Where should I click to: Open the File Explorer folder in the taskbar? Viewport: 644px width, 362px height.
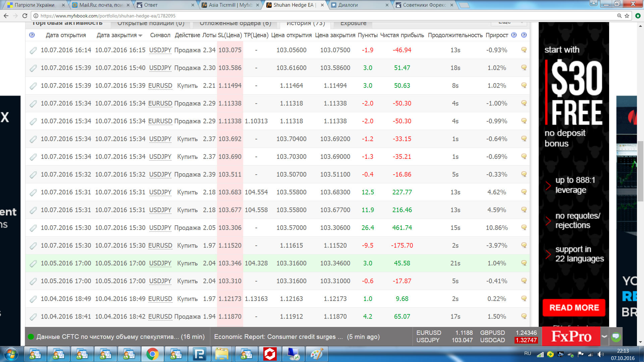222,354
